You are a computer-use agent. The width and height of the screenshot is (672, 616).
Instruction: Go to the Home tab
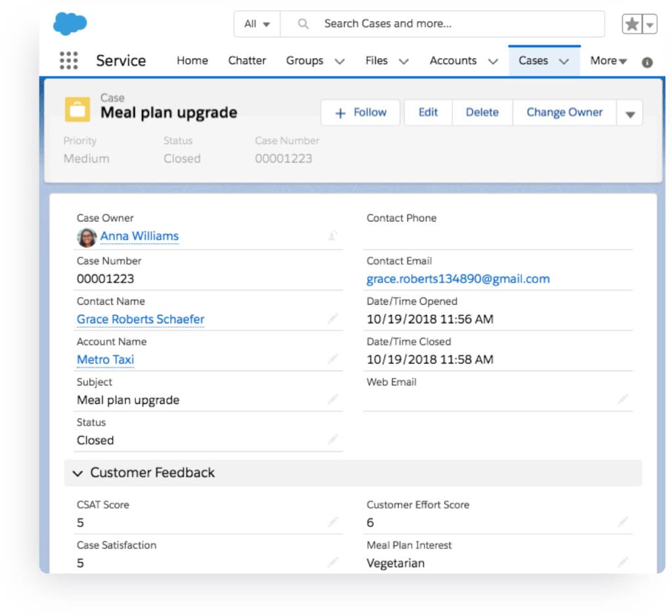coord(192,60)
